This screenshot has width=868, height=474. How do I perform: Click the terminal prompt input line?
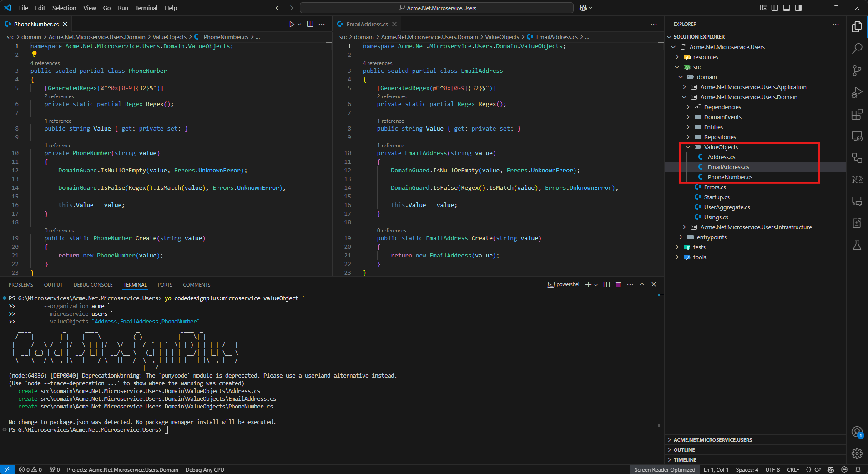[x=166, y=429]
